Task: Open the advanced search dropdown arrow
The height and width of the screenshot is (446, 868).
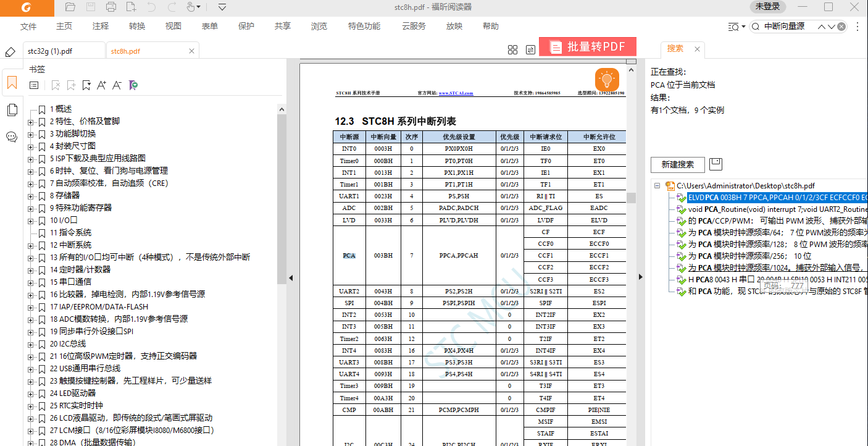Action: (743, 27)
